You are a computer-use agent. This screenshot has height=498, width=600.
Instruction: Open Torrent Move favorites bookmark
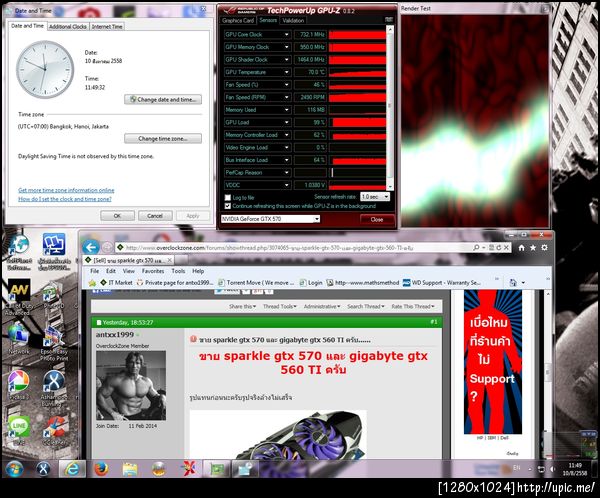[x=256, y=283]
